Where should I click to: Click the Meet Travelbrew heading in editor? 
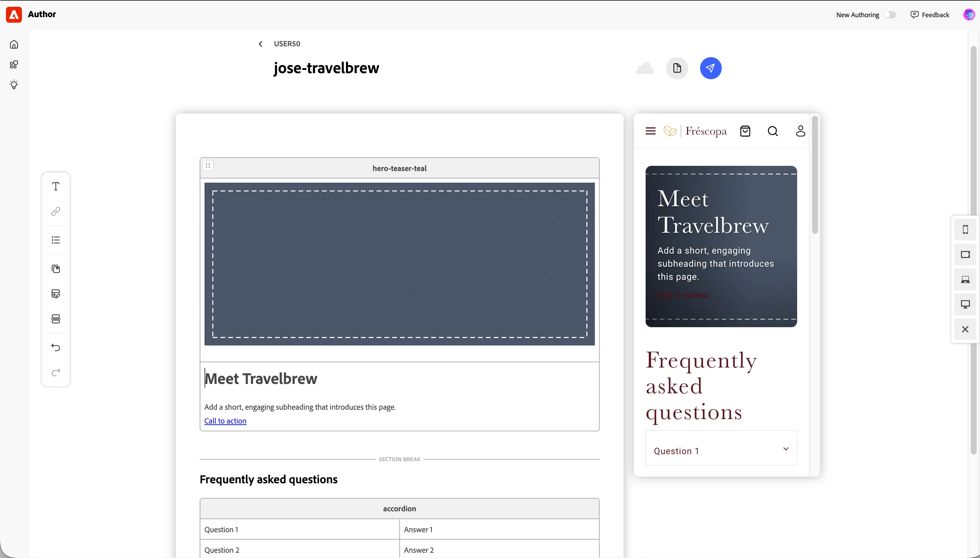[261, 379]
